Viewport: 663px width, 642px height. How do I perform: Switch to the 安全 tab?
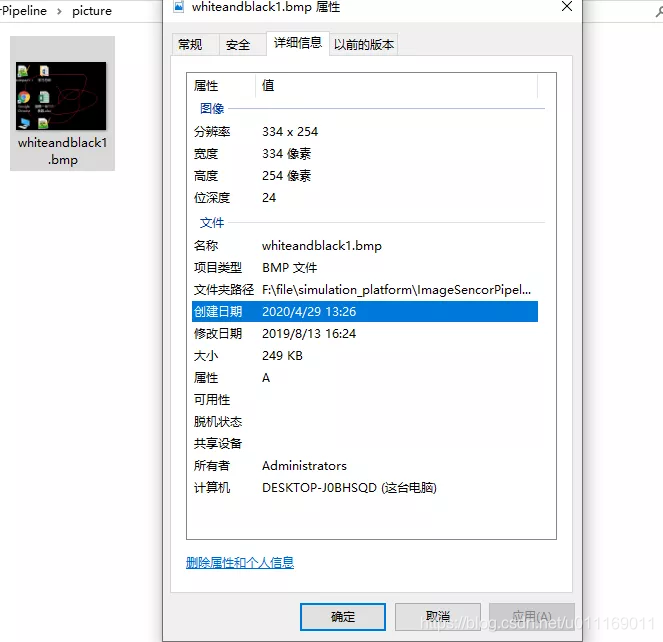(243, 44)
